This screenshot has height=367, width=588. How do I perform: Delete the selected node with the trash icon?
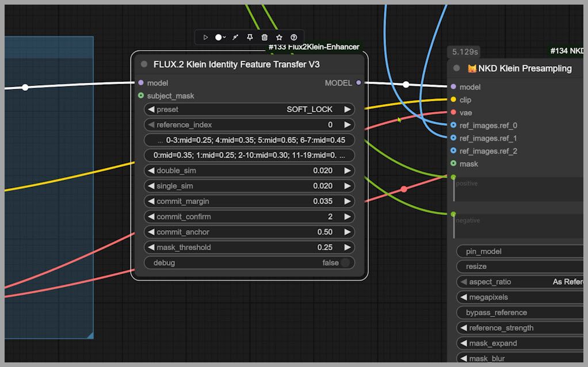[265, 37]
